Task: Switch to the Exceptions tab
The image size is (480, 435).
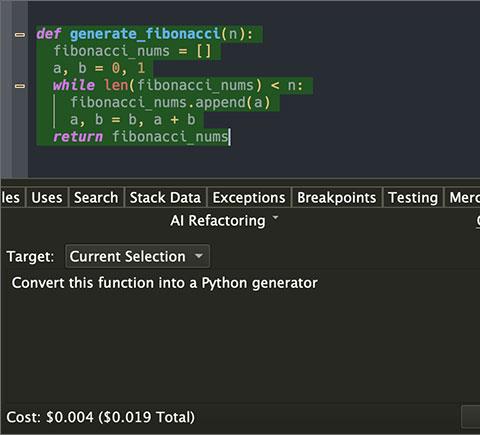Action: pyautogui.click(x=249, y=198)
